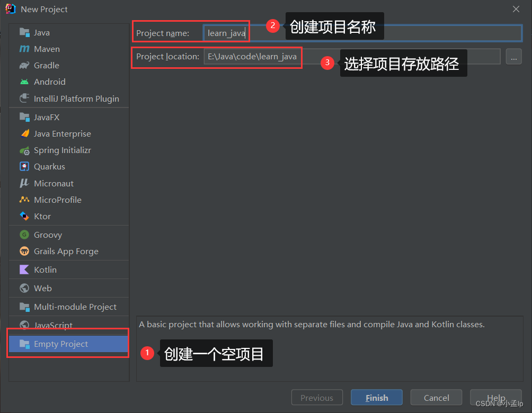
Task: Open the browse button for project location
Action: [x=513, y=57]
